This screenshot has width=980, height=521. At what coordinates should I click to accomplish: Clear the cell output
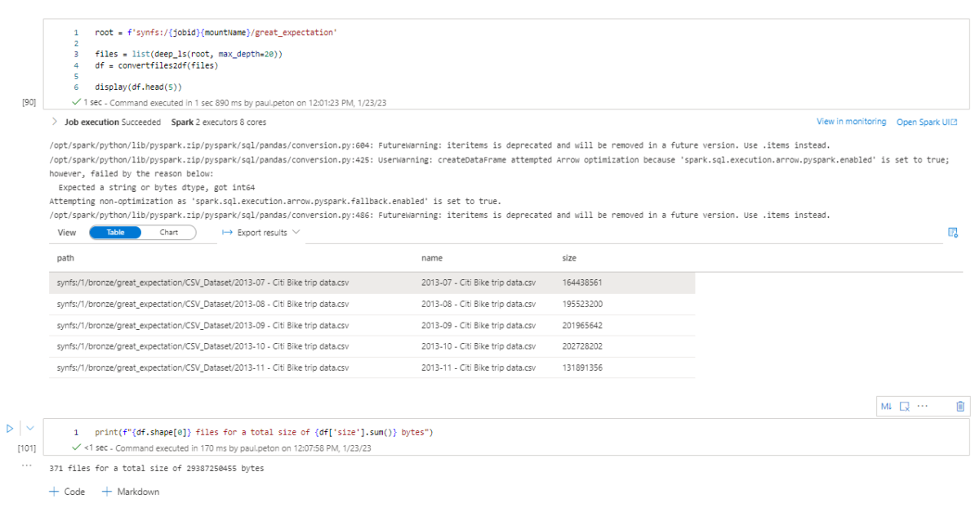[905, 406]
